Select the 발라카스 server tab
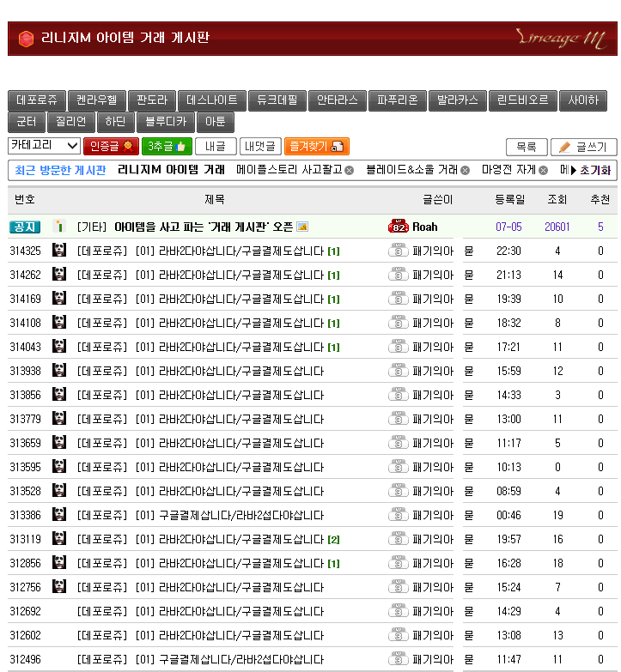This screenshot has width=621, height=672. point(457,100)
